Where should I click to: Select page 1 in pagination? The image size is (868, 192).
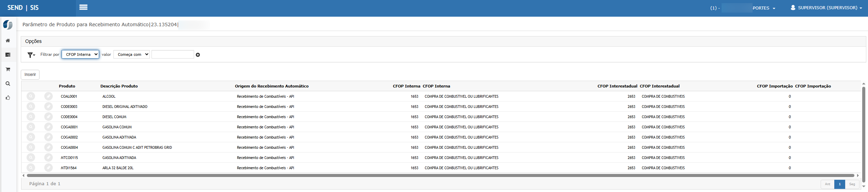pyautogui.click(x=839, y=184)
